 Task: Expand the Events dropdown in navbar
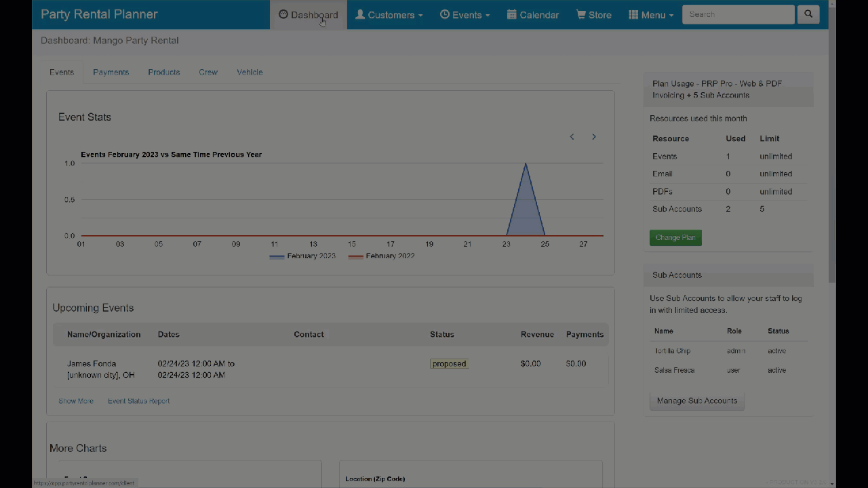coord(465,15)
